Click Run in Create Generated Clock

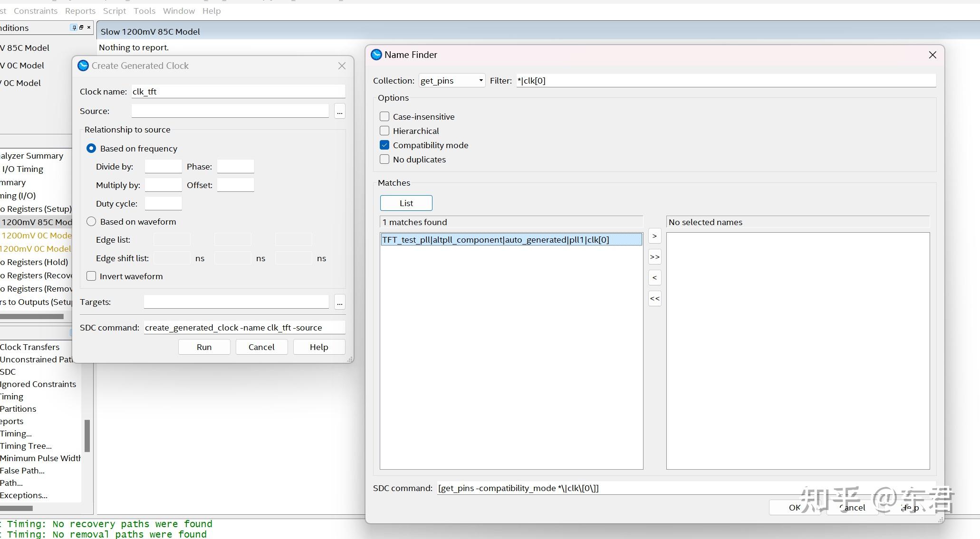204,347
